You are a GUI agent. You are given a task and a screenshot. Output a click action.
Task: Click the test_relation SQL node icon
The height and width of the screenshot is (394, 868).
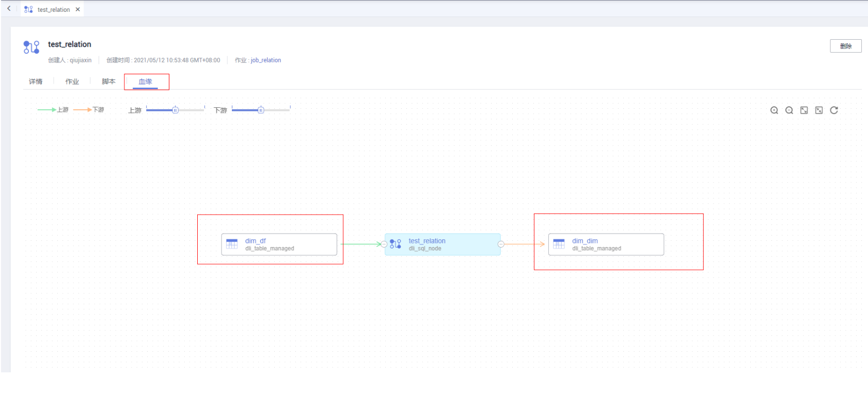click(396, 244)
